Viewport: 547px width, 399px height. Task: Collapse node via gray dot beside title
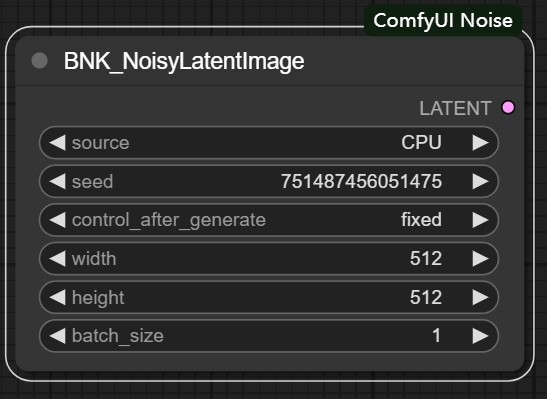[x=39, y=61]
